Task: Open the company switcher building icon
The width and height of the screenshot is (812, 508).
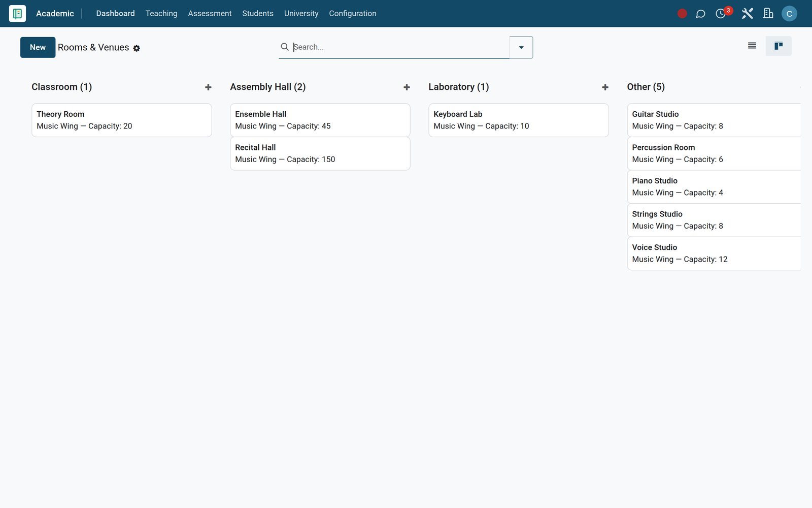Action: pos(768,14)
